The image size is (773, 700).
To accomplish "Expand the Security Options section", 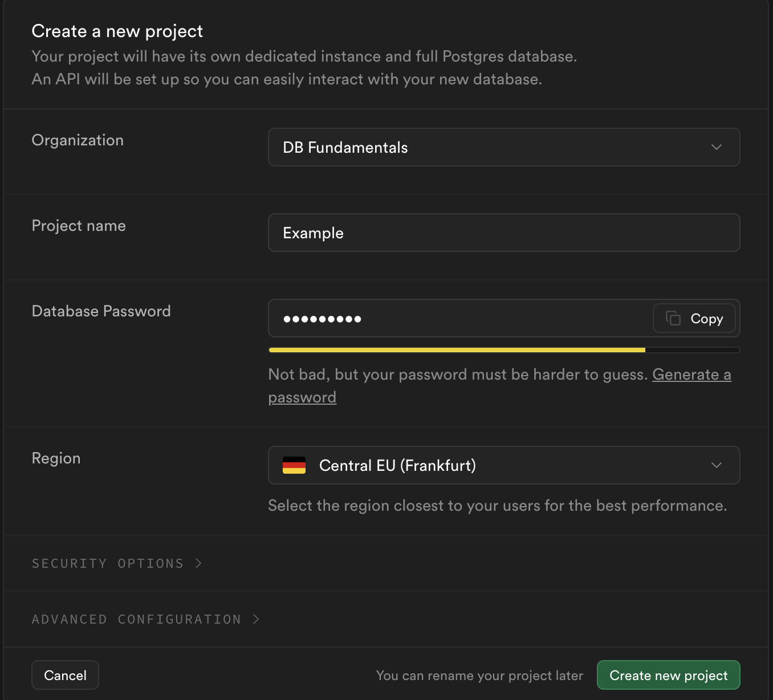I will click(x=108, y=563).
